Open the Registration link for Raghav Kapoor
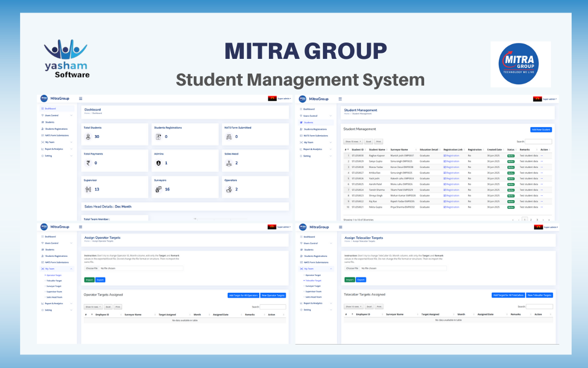The image size is (588, 368). pyautogui.click(x=451, y=155)
